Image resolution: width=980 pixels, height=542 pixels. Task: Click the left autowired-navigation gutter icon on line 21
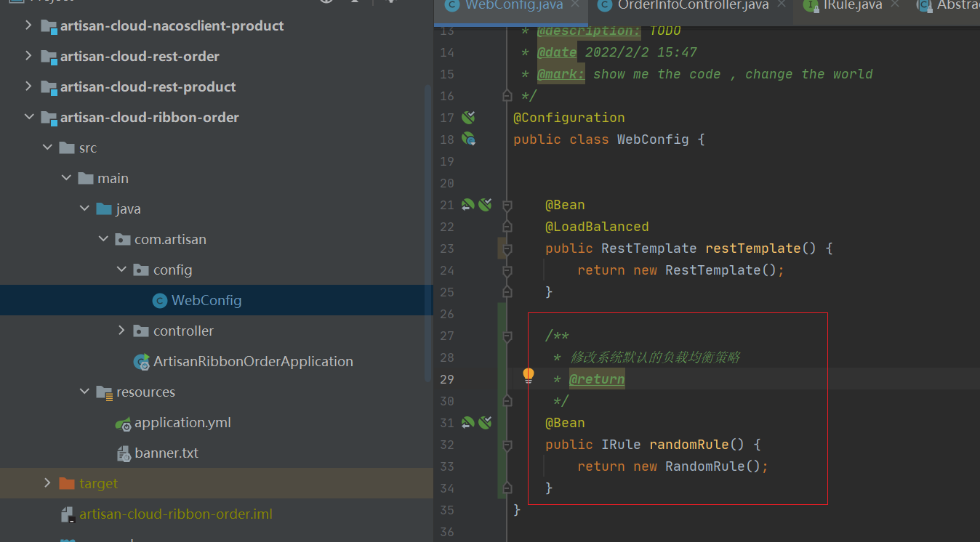point(467,205)
